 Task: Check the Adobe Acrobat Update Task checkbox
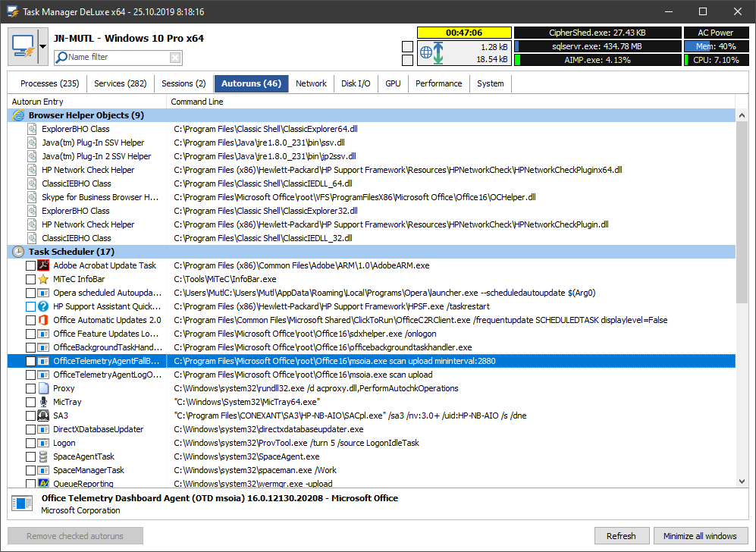point(30,265)
